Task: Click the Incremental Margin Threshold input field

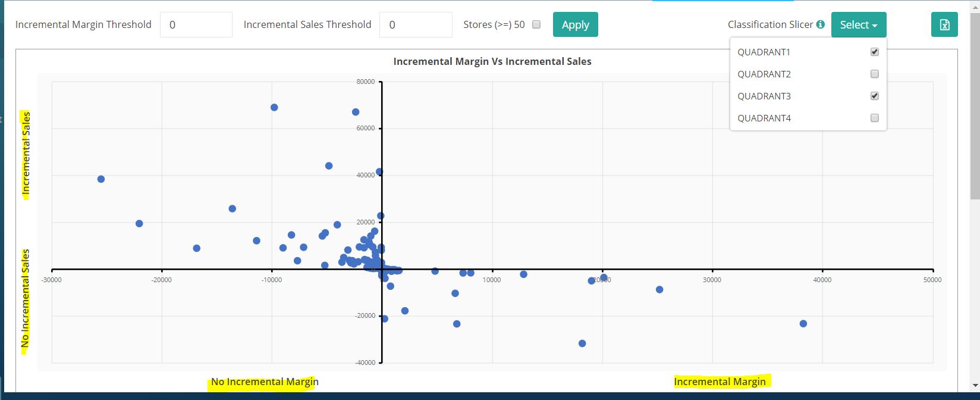Action: point(196,25)
